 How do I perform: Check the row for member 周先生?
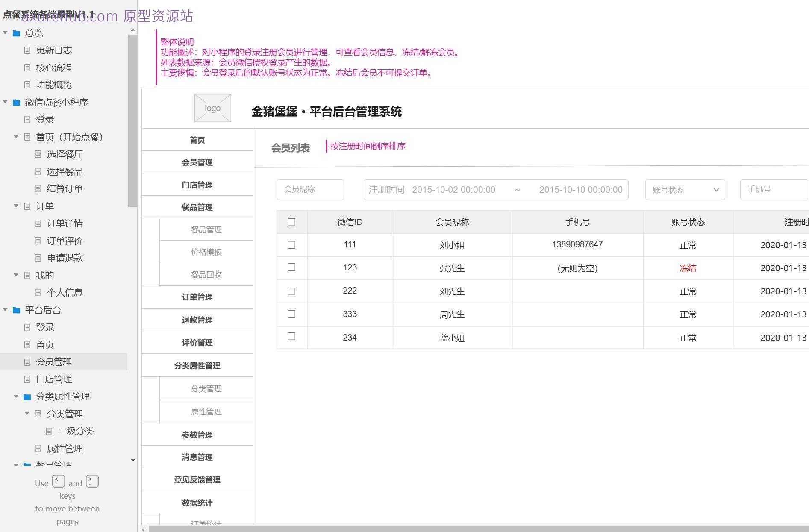point(291,314)
